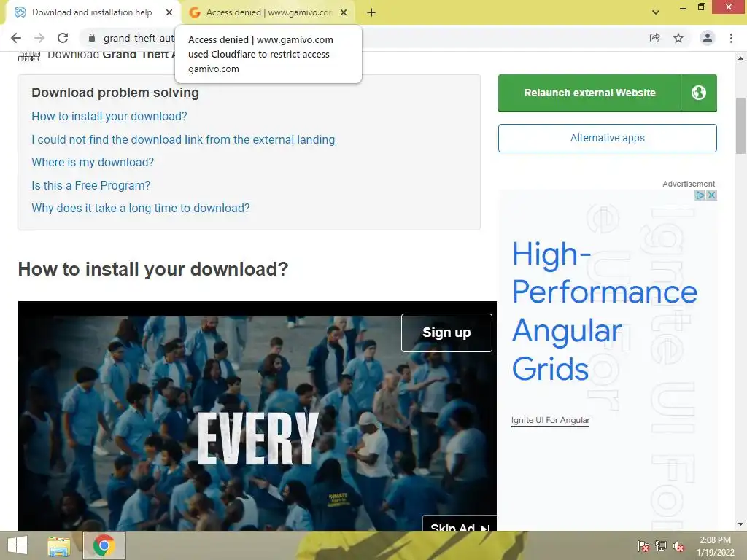This screenshot has width=747, height=560.
Task: Open the network tray icon
Action: (661, 546)
